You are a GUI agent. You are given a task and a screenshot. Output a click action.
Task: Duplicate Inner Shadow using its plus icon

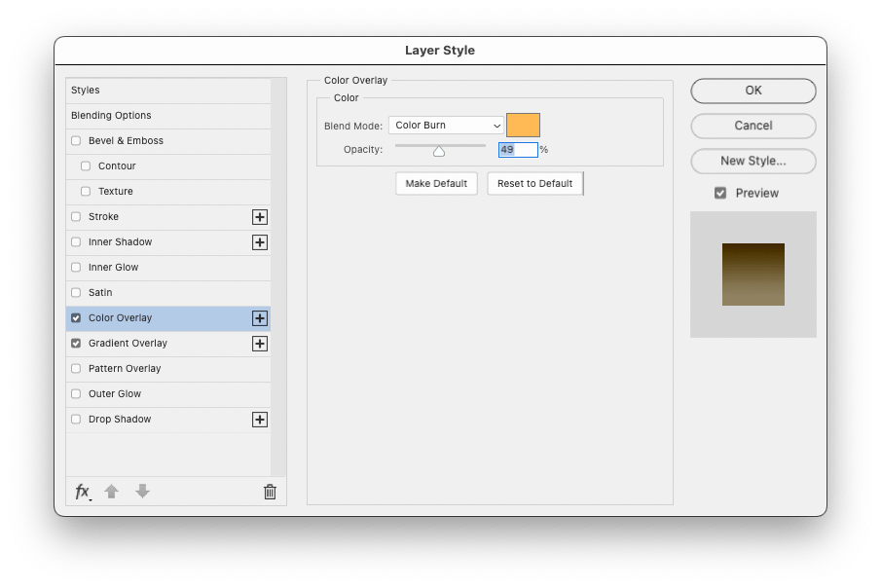coord(260,241)
